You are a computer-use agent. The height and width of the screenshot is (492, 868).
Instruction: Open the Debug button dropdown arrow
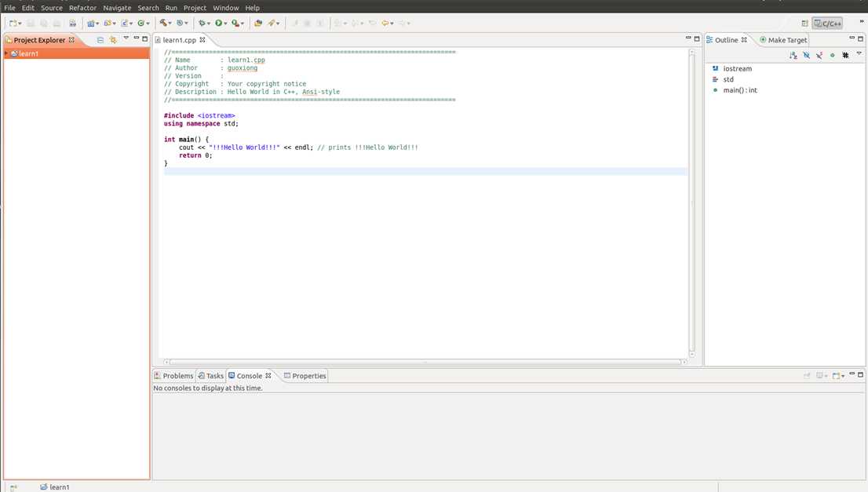point(209,24)
